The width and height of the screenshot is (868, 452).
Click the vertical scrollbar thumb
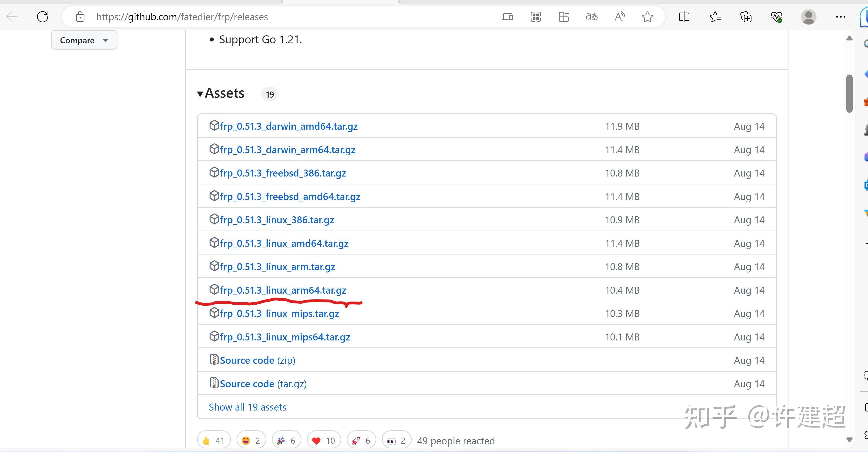[x=849, y=94]
